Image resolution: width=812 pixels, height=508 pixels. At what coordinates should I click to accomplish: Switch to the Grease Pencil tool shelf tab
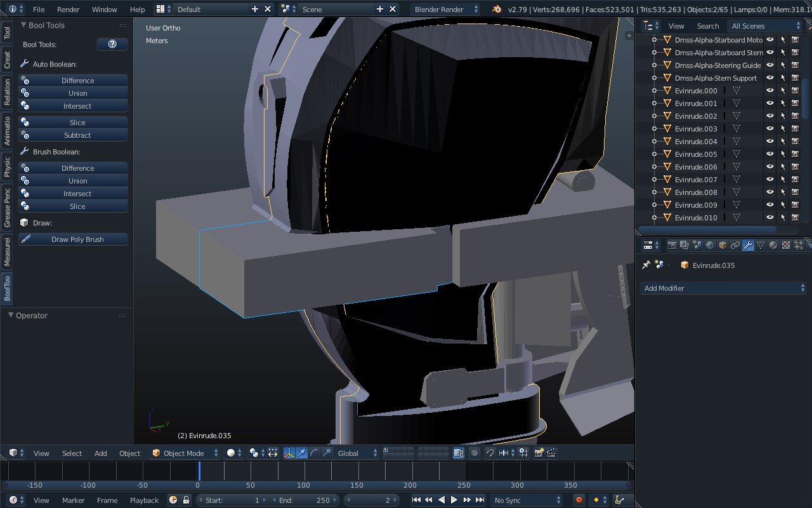[7, 208]
